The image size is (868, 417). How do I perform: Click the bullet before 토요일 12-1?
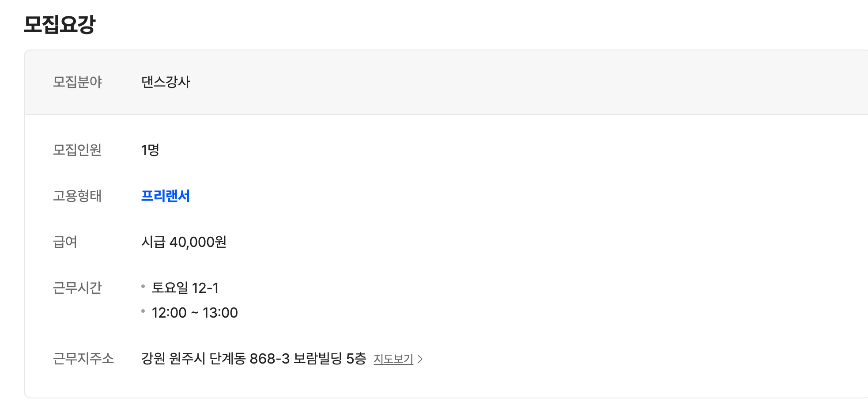pyautogui.click(x=143, y=287)
